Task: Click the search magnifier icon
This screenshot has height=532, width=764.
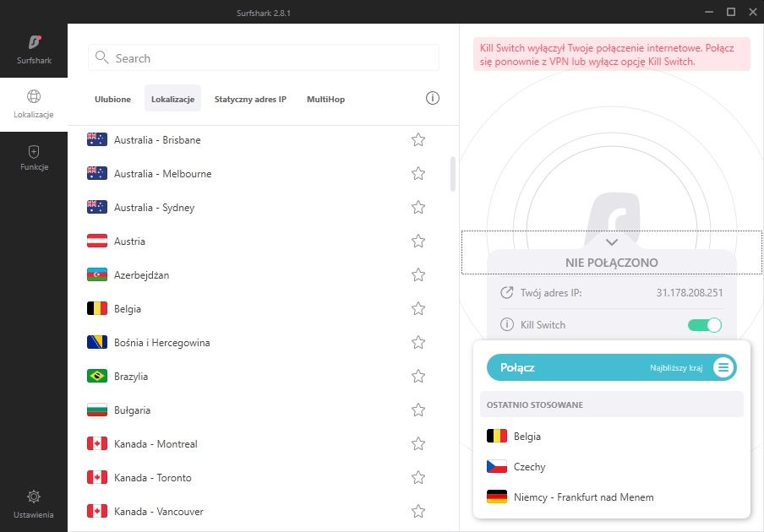Action: point(101,57)
